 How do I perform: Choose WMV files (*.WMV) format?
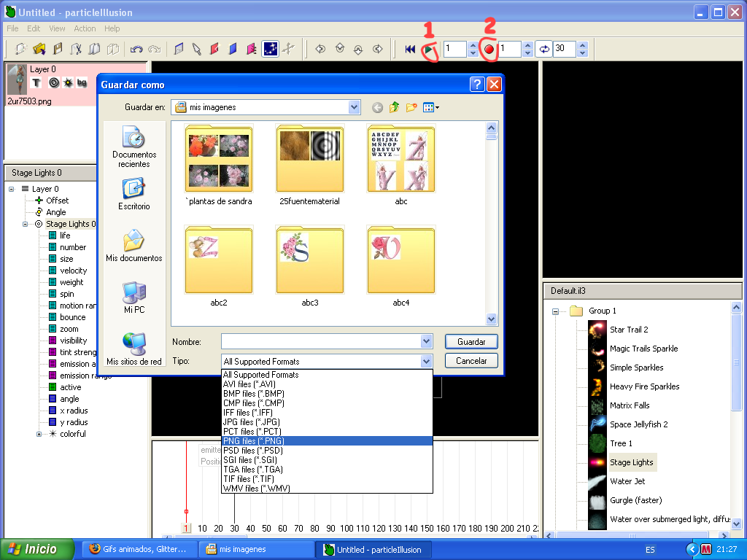(x=328, y=488)
